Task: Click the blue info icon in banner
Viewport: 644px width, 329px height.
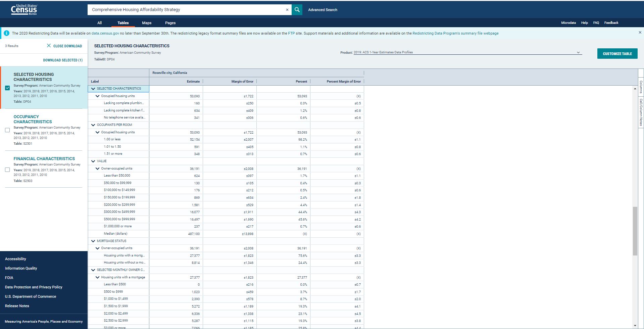Action: (x=6, y=33)
